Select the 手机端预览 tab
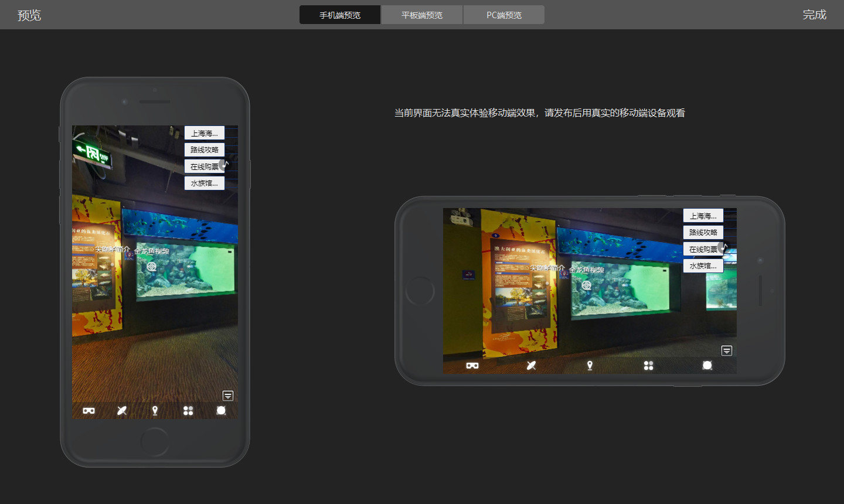844x504 pixels. tap(340, 15)
